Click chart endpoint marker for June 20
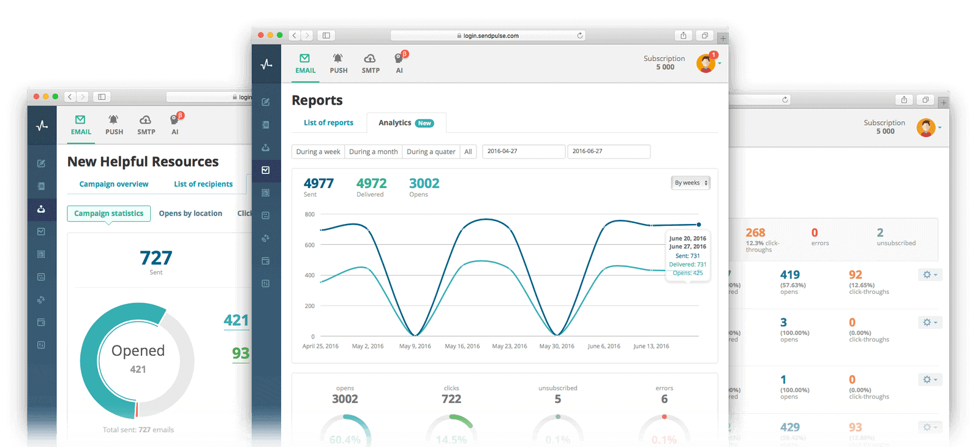Screen dimensions: 980x447 tap(699, 225)
